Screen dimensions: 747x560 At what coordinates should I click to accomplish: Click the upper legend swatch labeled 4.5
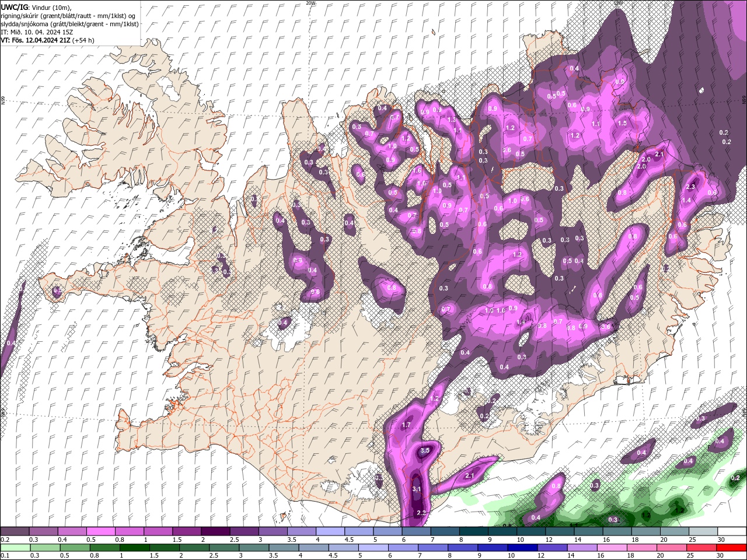coord(359,531)
